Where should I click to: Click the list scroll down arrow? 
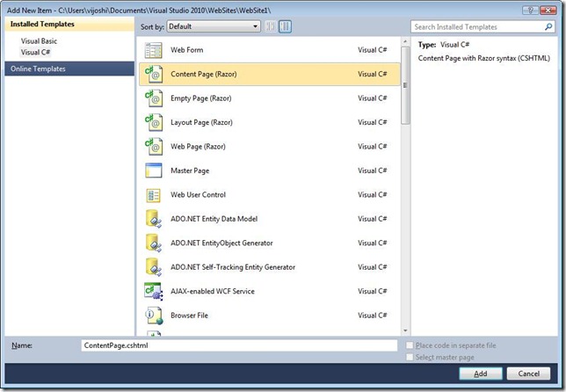click(x=405, y=330)
